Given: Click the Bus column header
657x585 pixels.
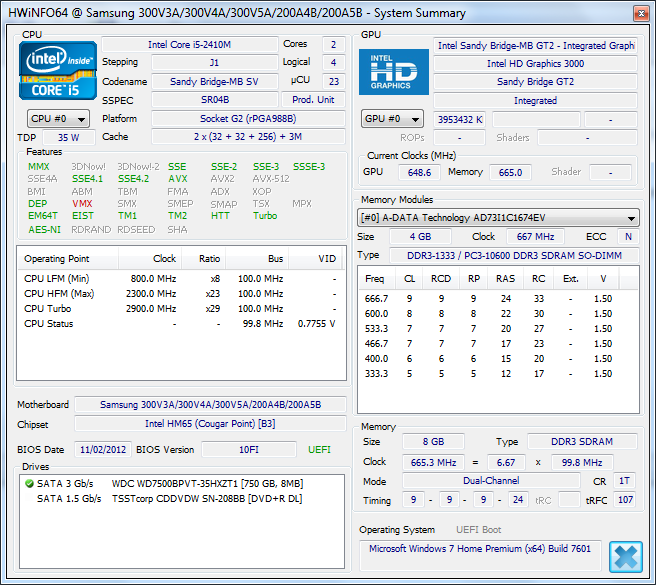Looking at the screenshot, I should tap(257, 259).
